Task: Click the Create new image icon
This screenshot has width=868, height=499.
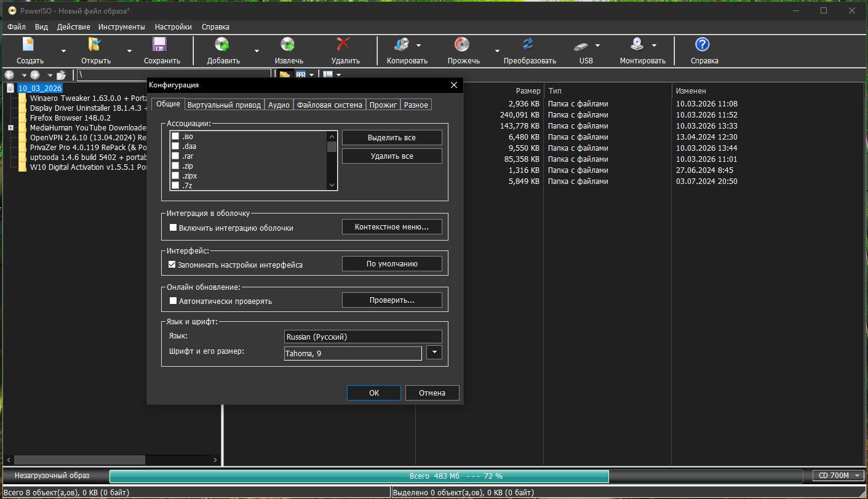Action: pyautogui.click(x=29, y=44)
